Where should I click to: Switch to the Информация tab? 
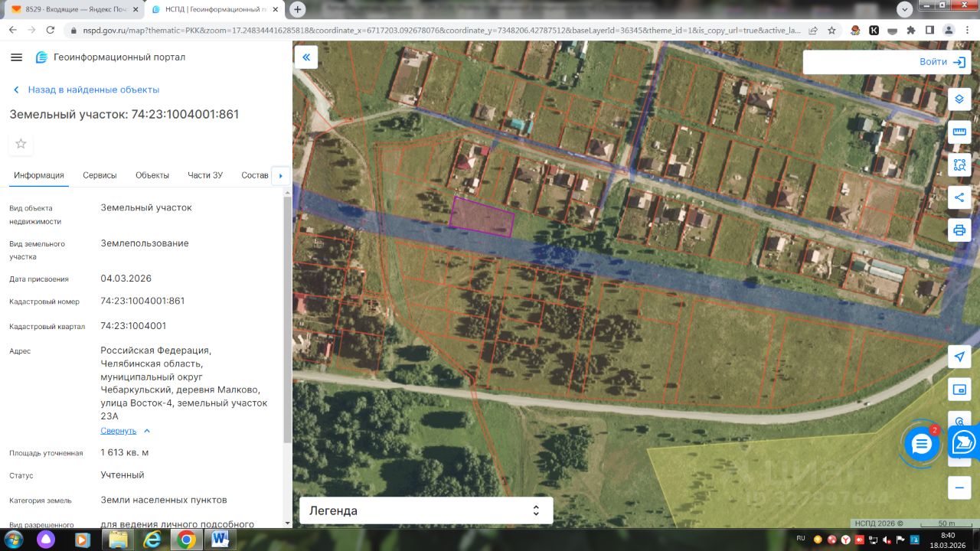click(x=39, y=175)
